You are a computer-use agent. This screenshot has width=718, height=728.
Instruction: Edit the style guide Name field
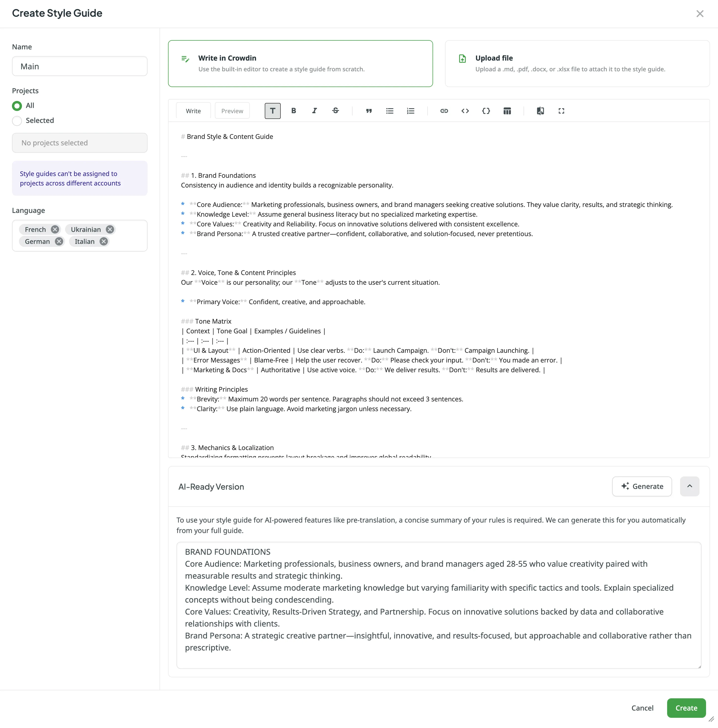79,66
